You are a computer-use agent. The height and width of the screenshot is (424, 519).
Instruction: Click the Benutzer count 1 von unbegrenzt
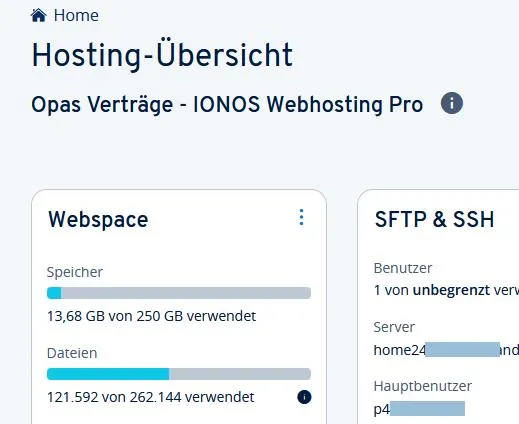(446, 290)
